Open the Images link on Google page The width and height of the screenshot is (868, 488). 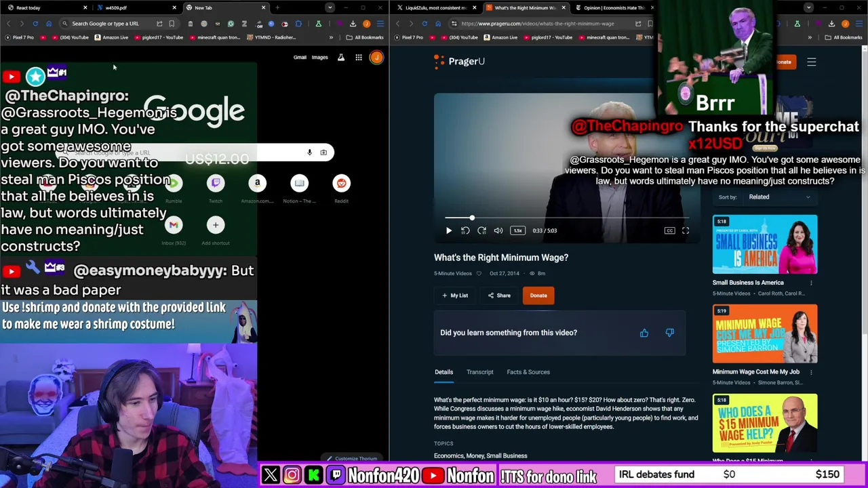tap(319, 58)
